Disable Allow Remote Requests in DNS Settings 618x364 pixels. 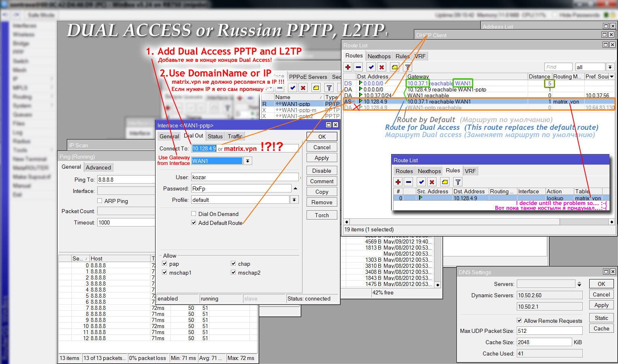(x=519, y=320)
